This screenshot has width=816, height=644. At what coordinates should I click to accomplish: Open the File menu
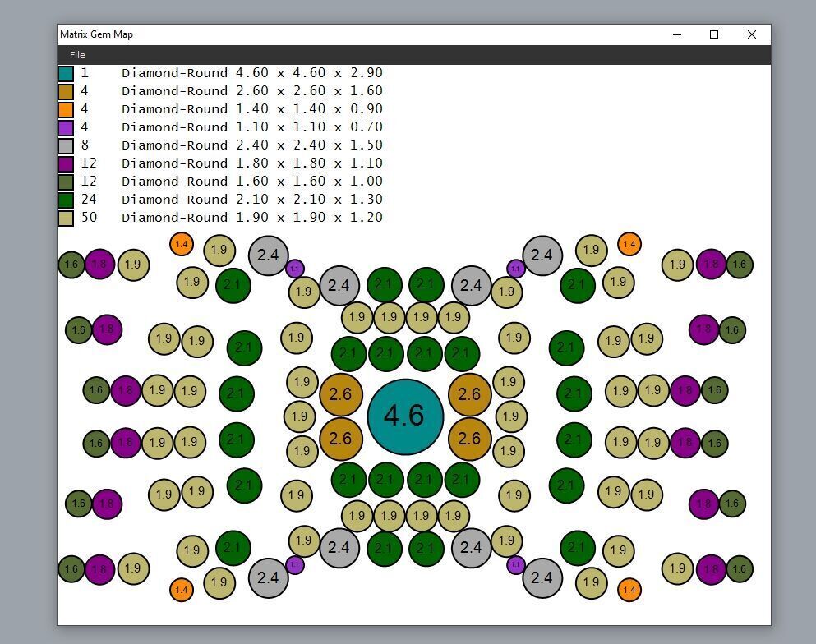(77, 54)
